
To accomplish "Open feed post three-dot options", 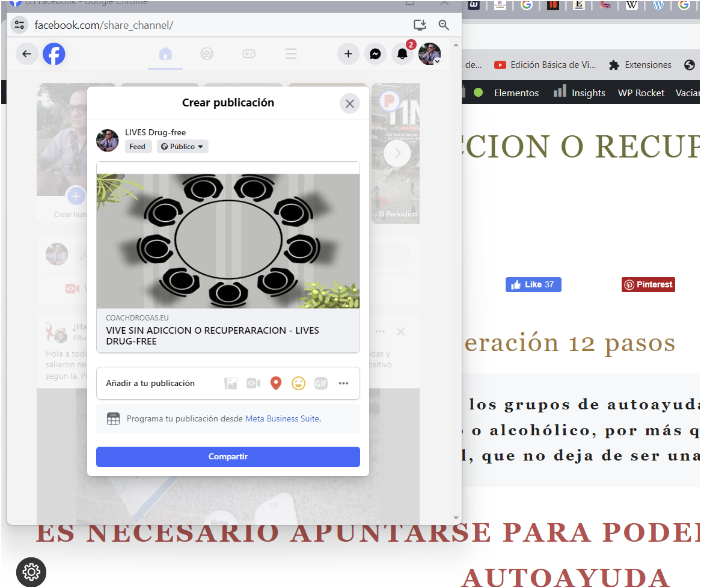I will pyautogui.click(x=380, y=332).
